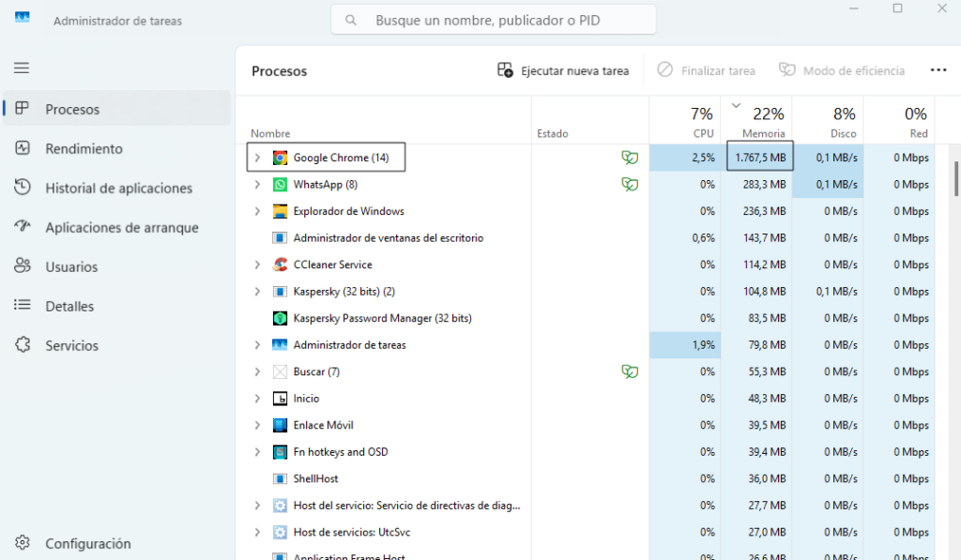Image resolution: width=961 pixels, height=560 pixels.
Task: Focus the search box for name, publisher or PID
Action: click(494, 21)
